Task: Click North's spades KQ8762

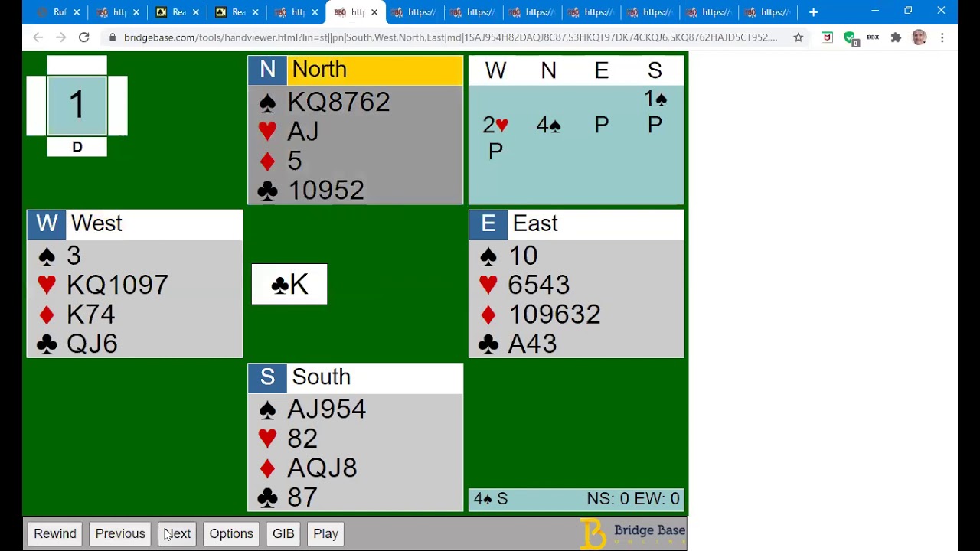Action: click(338, 102)
